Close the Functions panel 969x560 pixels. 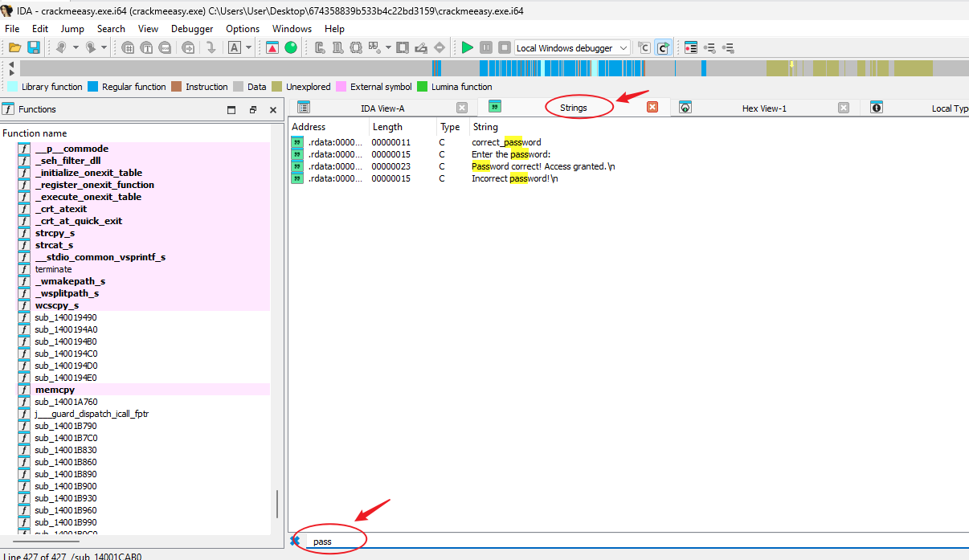coord(273,109)
